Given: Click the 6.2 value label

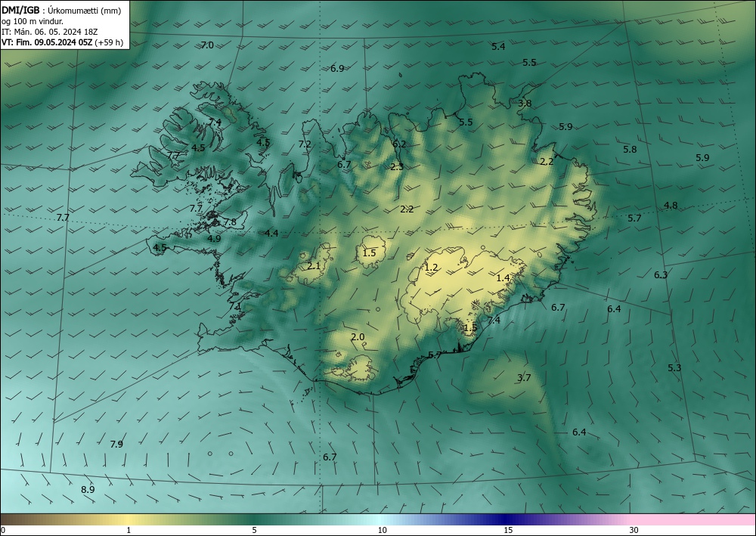Looking at the screenshot, I should [x=399, y=144].
